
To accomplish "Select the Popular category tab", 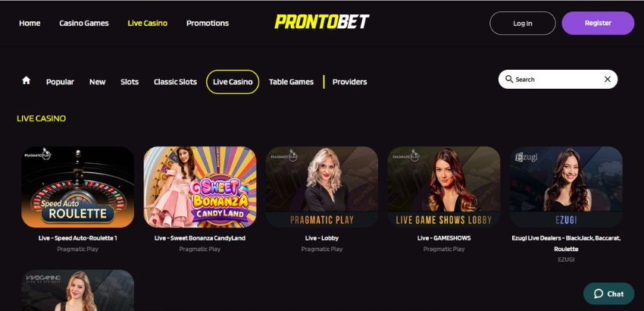I will point(60,82).
